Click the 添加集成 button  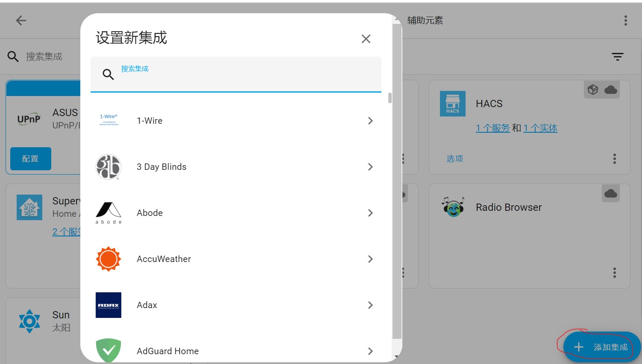[601, 347]
